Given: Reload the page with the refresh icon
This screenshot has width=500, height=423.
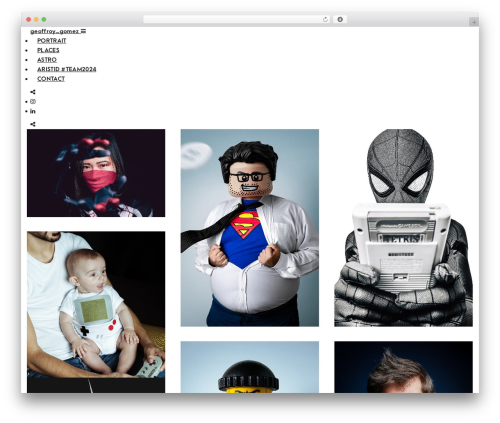Looking at the screenshot, I should click(x=325, y=20).
